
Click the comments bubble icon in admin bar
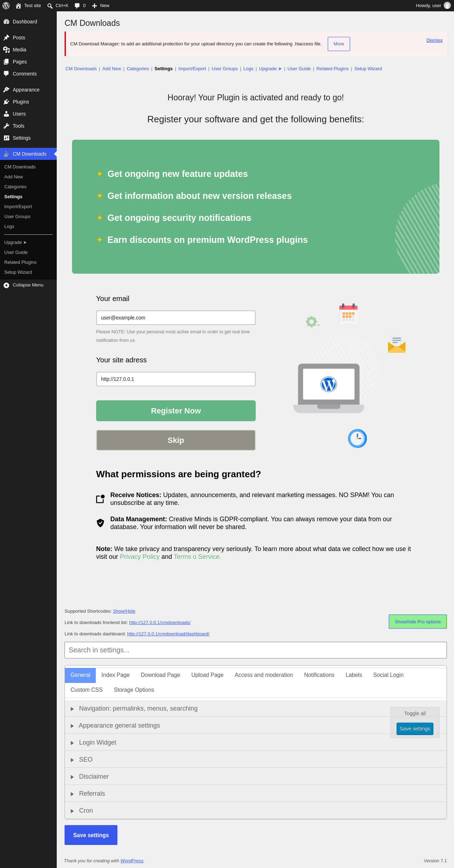[x=77, y=6]
